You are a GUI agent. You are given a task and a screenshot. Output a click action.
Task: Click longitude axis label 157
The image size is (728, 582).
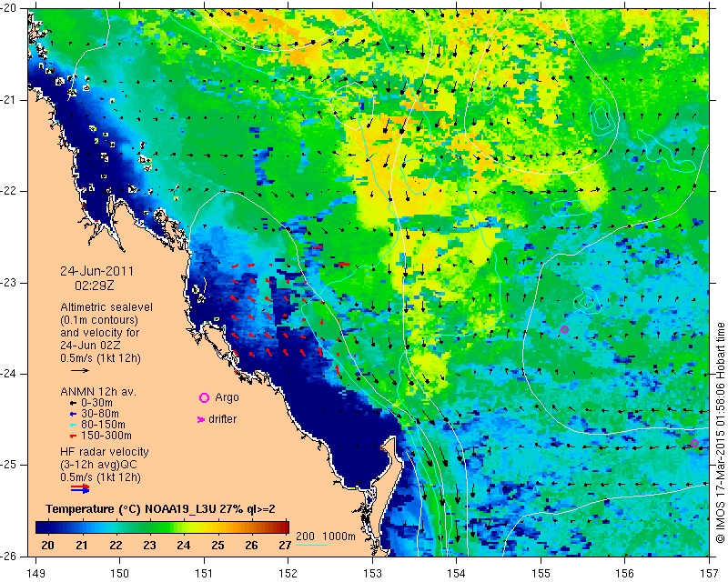tap(709, 574)
